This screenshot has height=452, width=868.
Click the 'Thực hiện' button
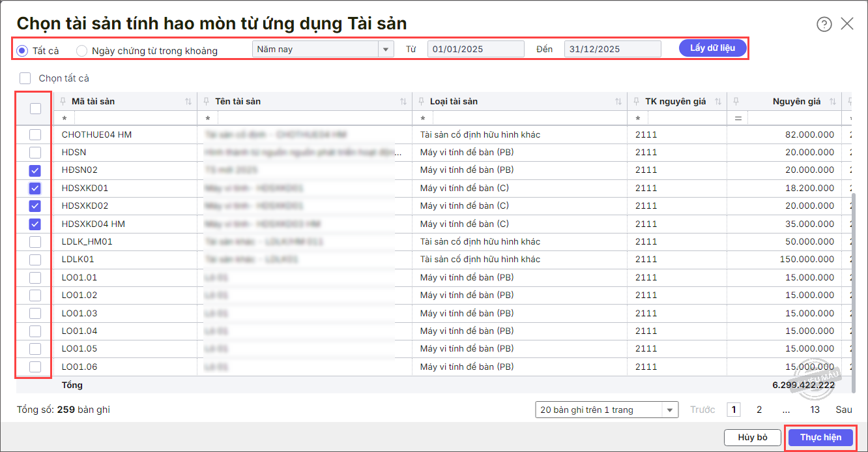(820, 437)
